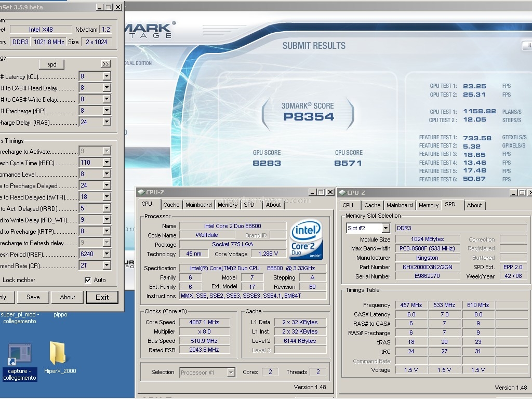532x399 pixels.
Task: Click the About button in MemSet
Action: 68,297
